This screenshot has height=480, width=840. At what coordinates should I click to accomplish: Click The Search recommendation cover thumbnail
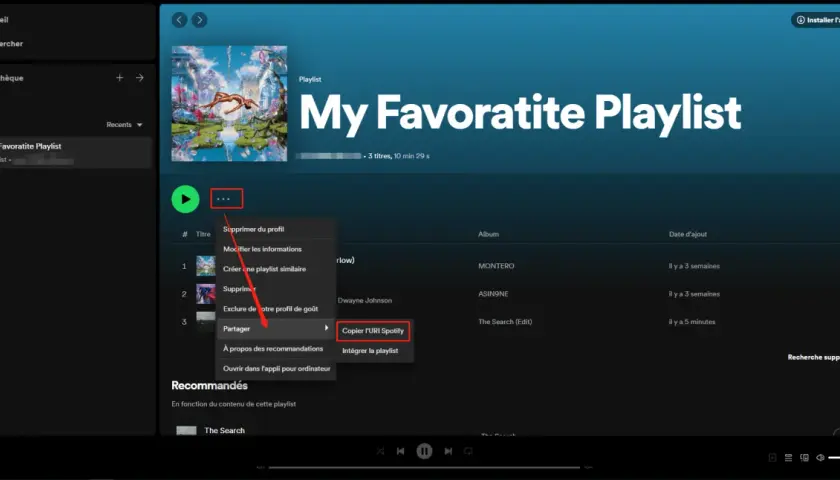tap(186, 431)
